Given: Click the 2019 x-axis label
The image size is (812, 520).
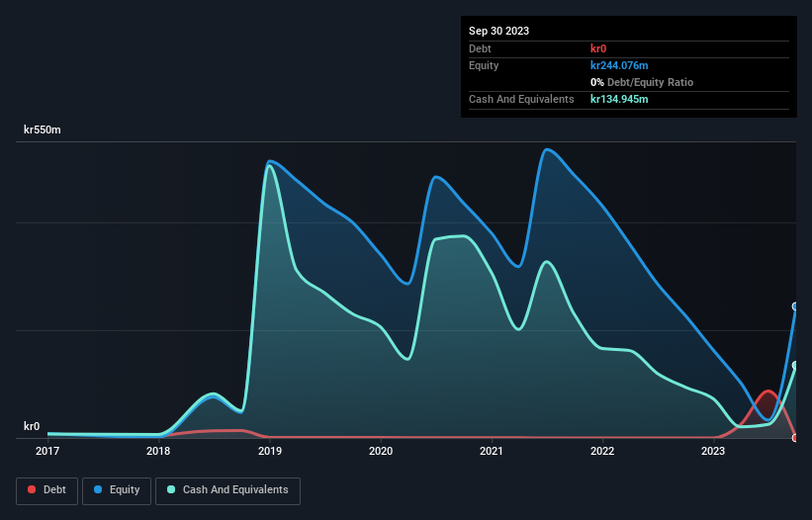Looking at the screenshot, I should [x=270, y=451].
